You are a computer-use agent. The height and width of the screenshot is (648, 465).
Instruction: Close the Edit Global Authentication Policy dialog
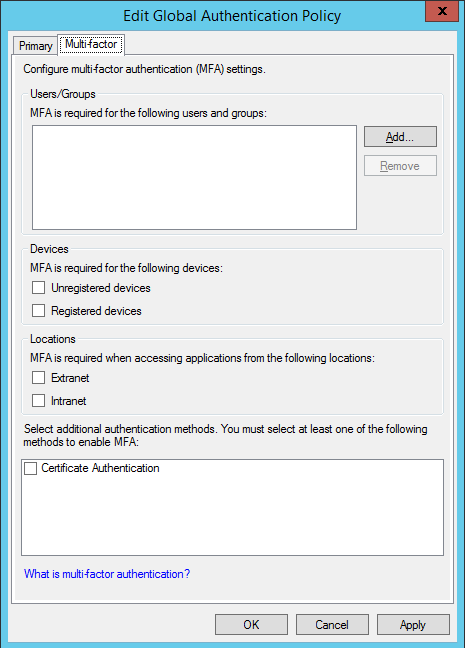coord(442,11)
